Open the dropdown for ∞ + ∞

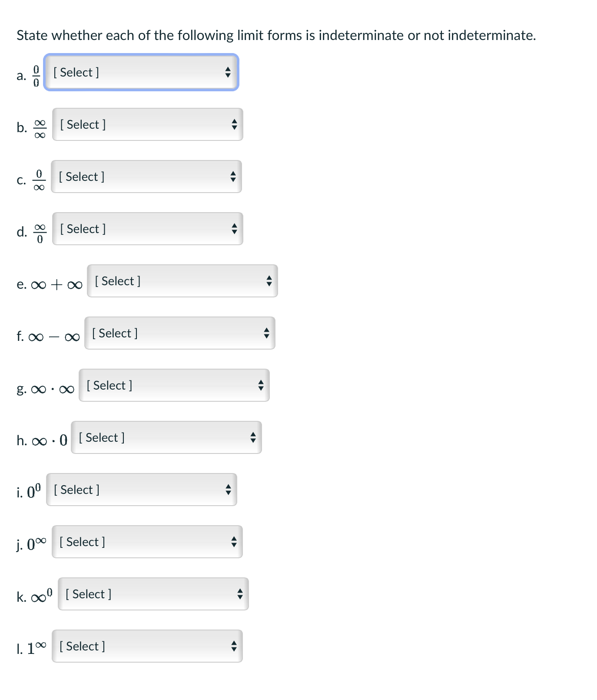click(x=182, y=281)
